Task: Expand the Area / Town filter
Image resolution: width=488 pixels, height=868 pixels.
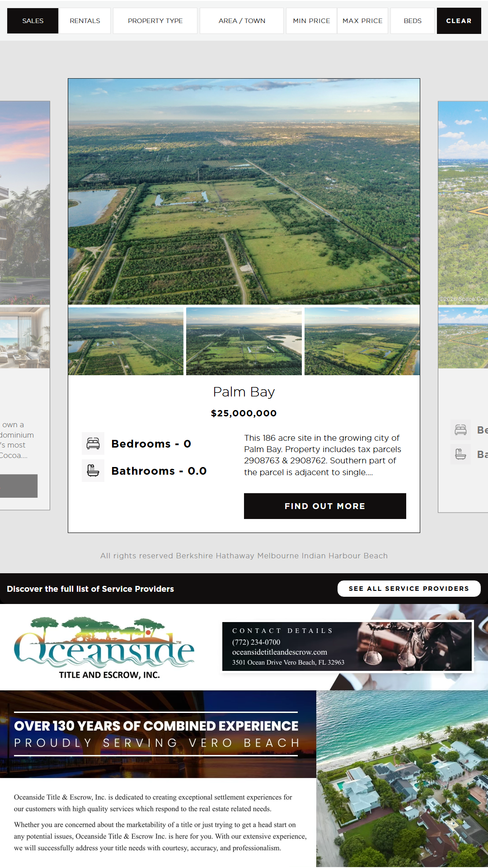Action: click(x=242, y=21)
